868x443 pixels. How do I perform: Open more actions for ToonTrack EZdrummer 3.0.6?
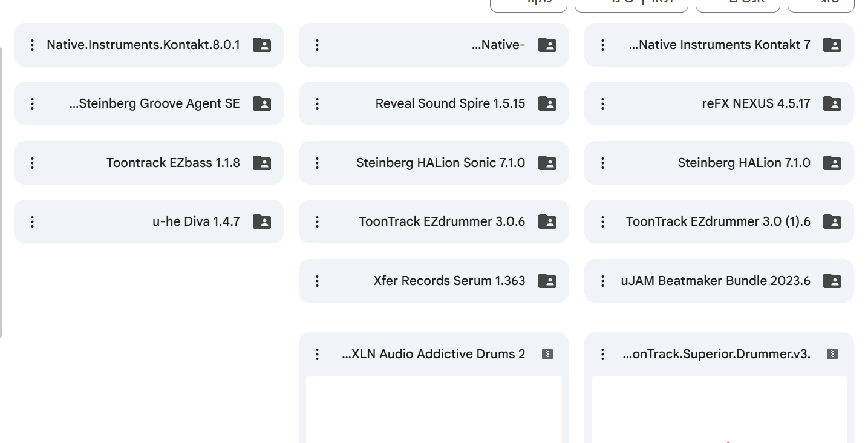(x=318, y=221)
